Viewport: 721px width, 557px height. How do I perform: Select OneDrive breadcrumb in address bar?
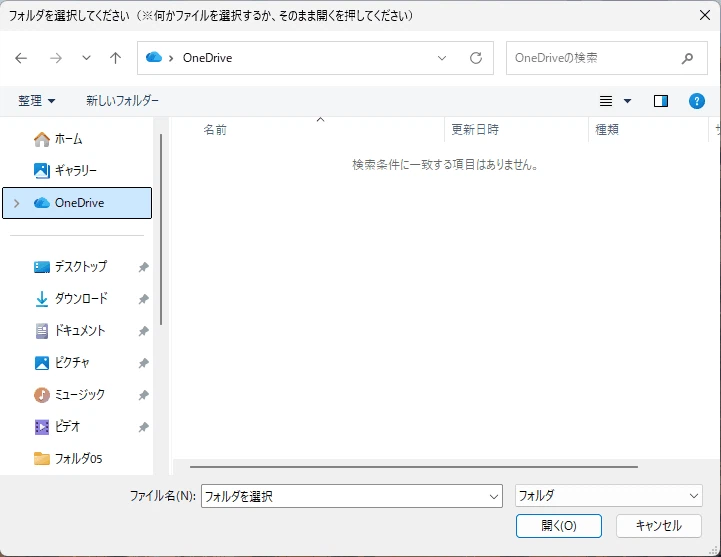(207, 58)
